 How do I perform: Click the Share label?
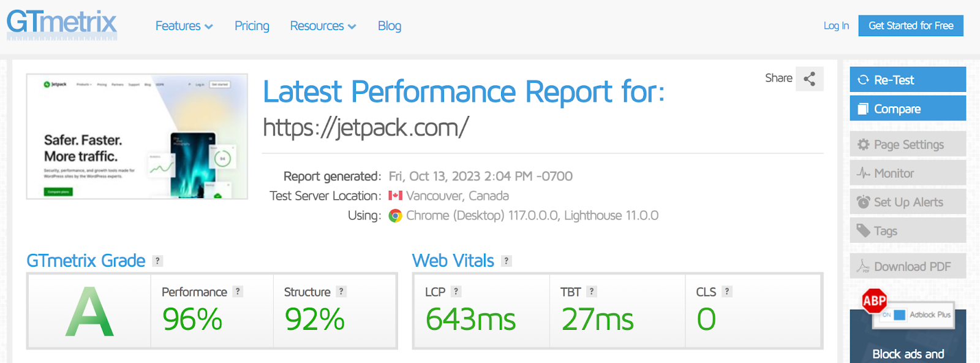pos(778,78)
